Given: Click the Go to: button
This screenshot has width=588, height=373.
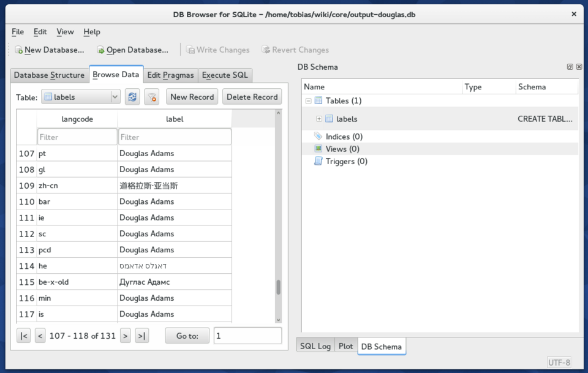Looking at the screenshot, I should pyautogui.click(x=187, y=336).
